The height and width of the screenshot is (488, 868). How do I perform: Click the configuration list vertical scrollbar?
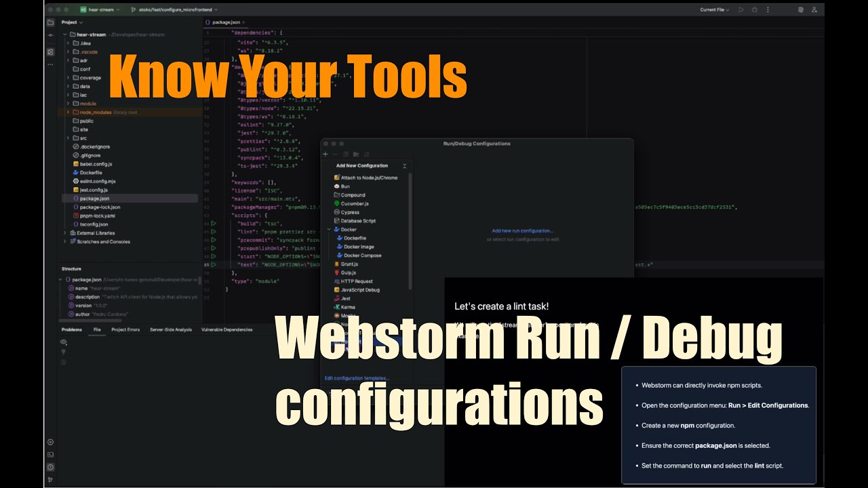(x=410, y=230)
